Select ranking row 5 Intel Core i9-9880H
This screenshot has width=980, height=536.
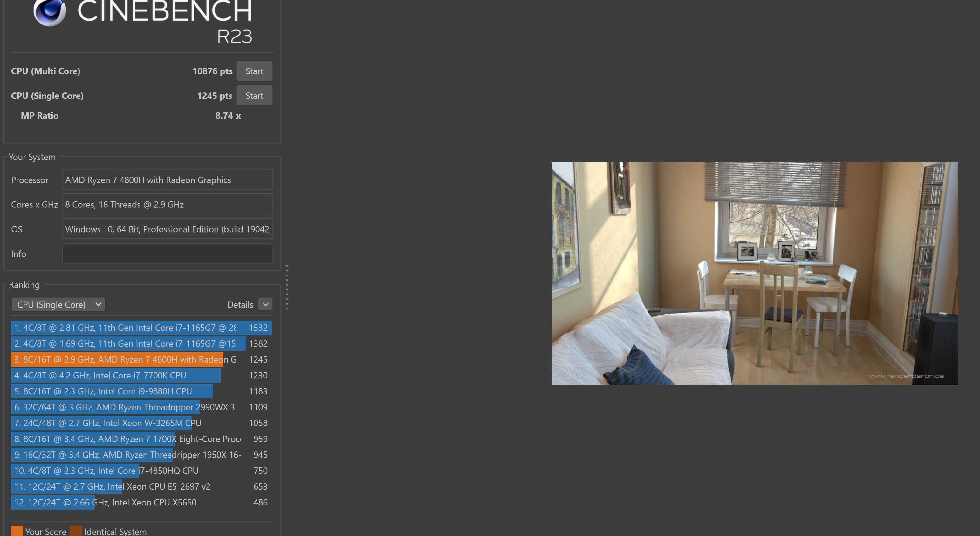click(141, 391)
